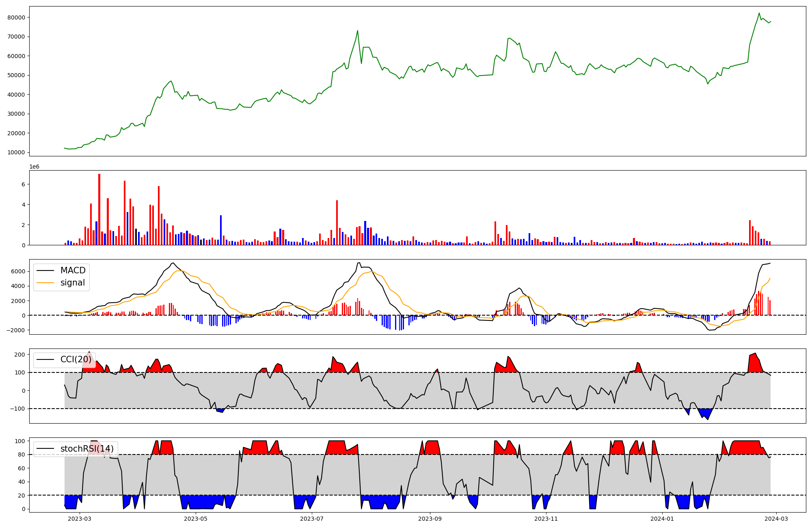This screenshot has height=528, width=812.
Task: Click the 10000 price axis tick label
Action: (16, 152)
